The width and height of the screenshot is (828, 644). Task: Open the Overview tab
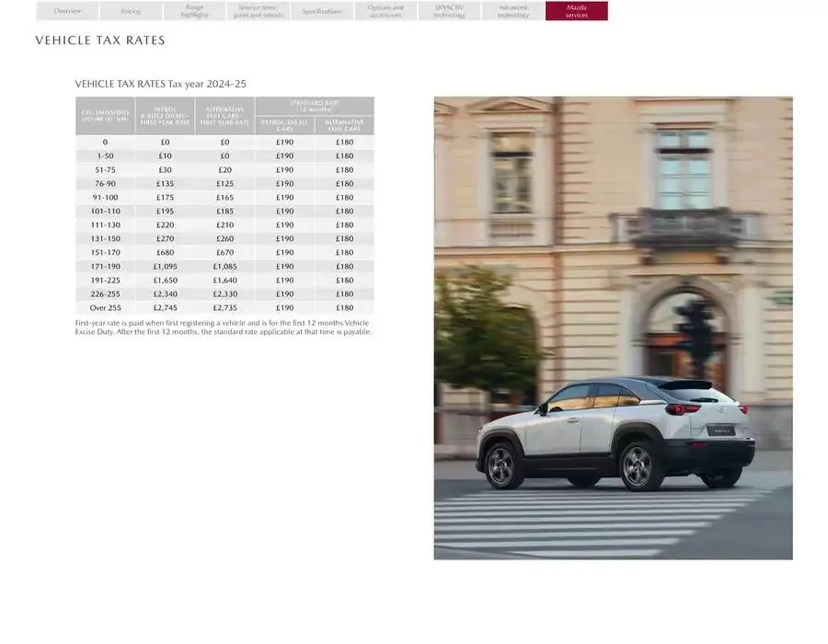click(x=67, y=11)
